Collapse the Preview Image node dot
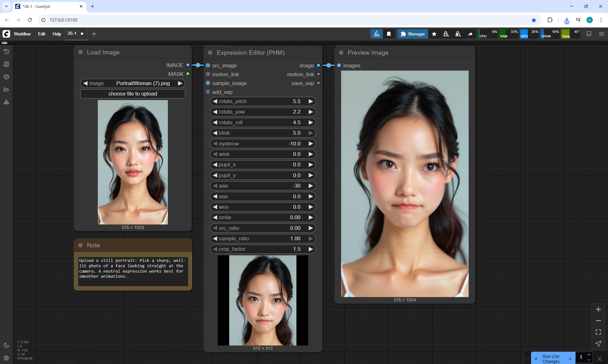This screenshot has height=364, width=608. [x=341, y=52]
